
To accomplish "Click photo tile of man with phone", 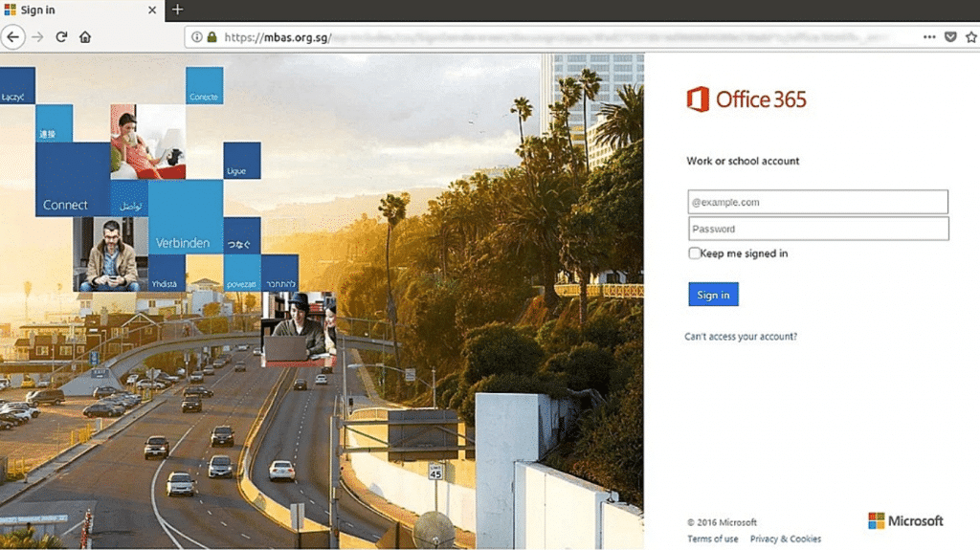I will point(111,254).
